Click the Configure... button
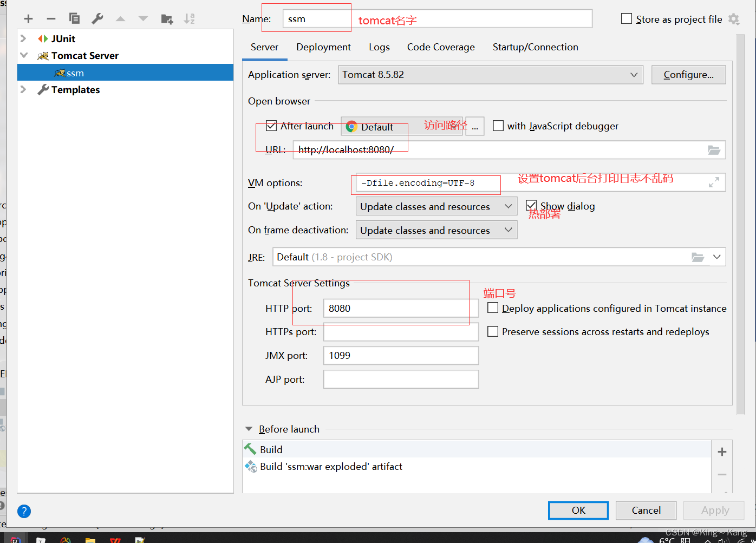 (x=688, y=75)
